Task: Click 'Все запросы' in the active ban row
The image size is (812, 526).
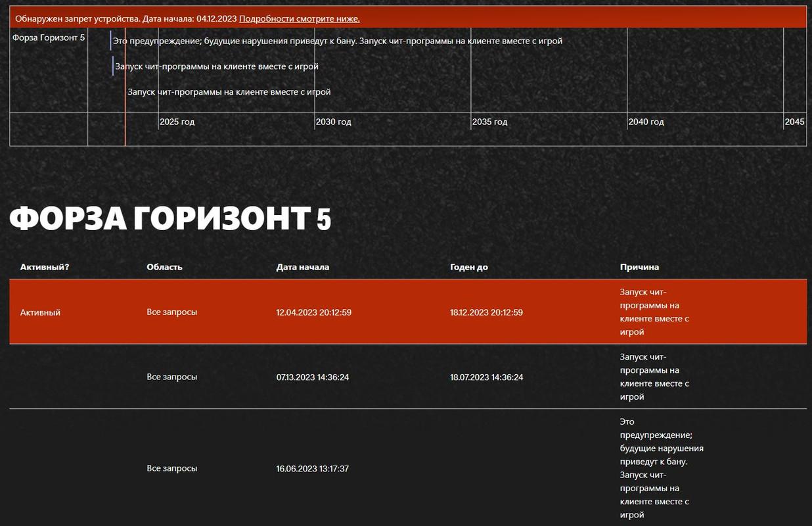Action: tap(172, 312)
